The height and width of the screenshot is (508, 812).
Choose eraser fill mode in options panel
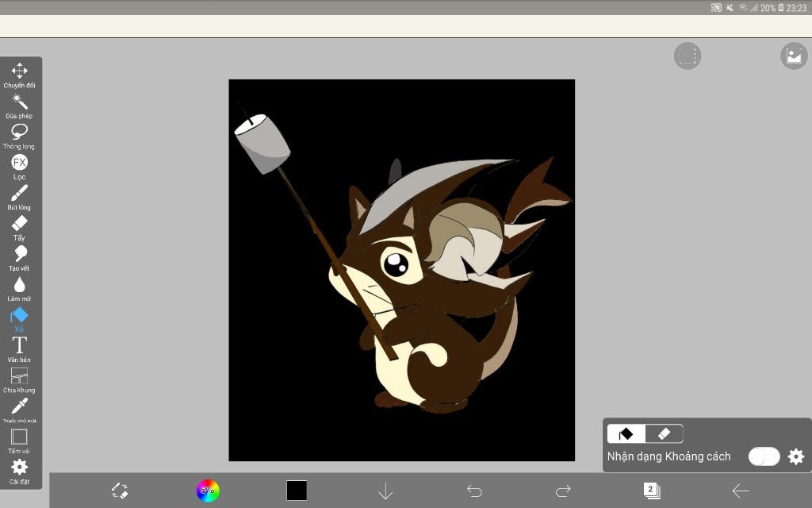[664, 433]
